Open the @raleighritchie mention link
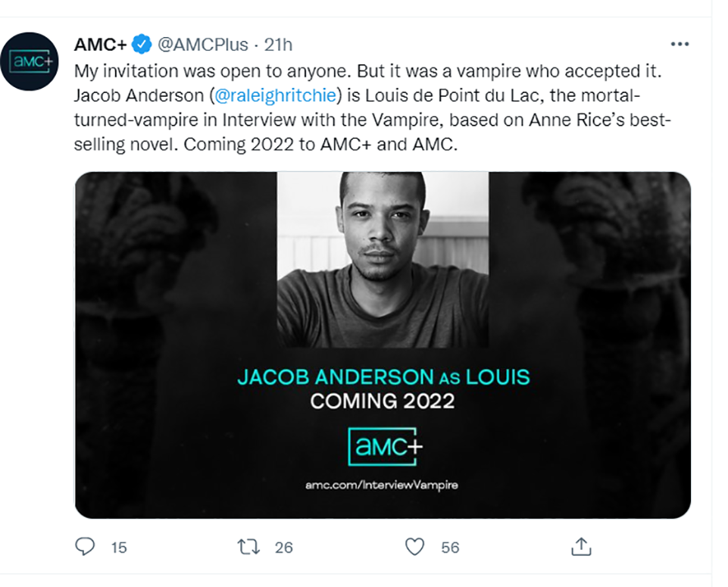Image resolution: width=728 pixels, height=587 pixels. [275, 95]
